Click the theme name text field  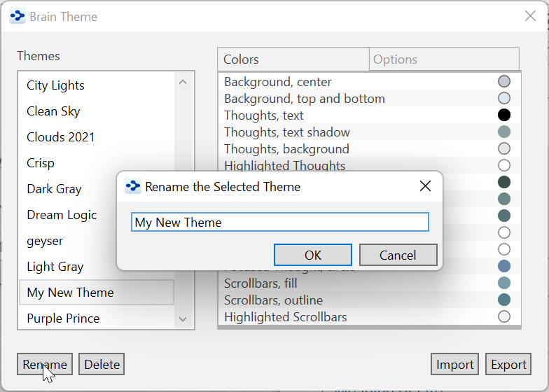[x=279, y=223]
